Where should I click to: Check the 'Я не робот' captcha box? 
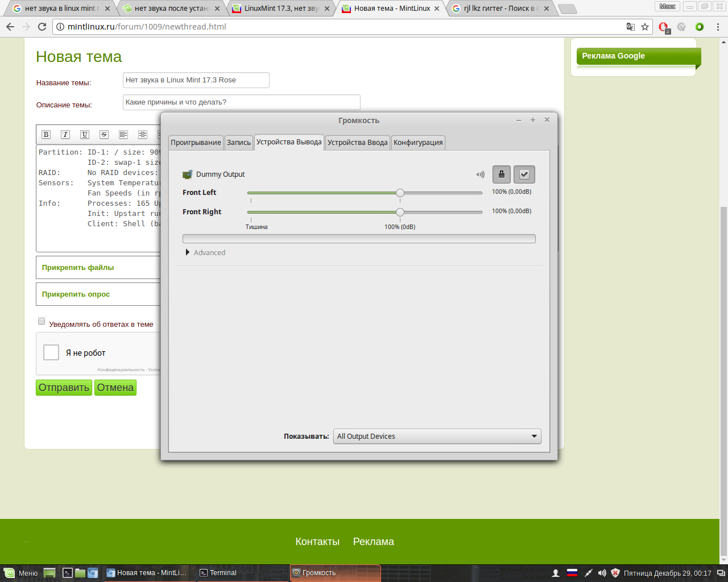click(x=51, y=352)
